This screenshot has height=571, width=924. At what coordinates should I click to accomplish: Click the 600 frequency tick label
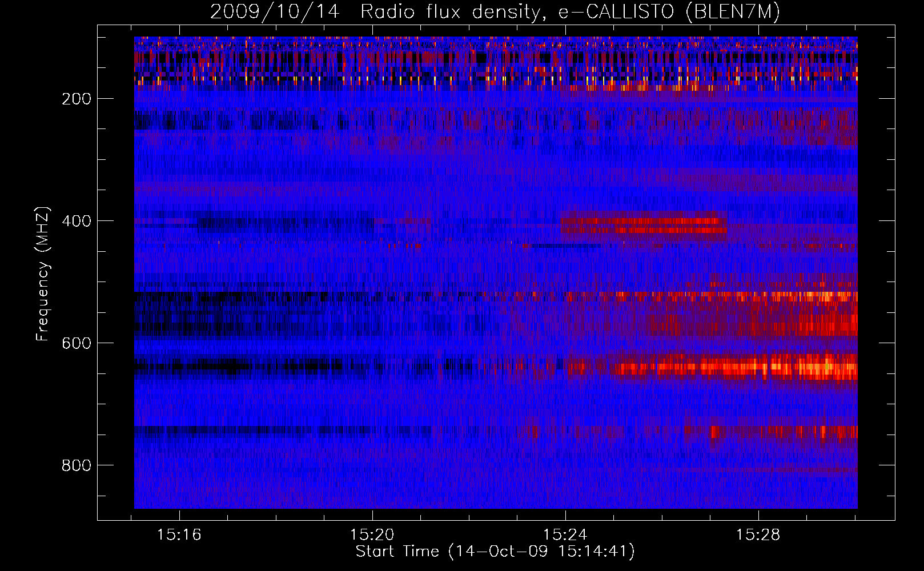pos(77,343)
